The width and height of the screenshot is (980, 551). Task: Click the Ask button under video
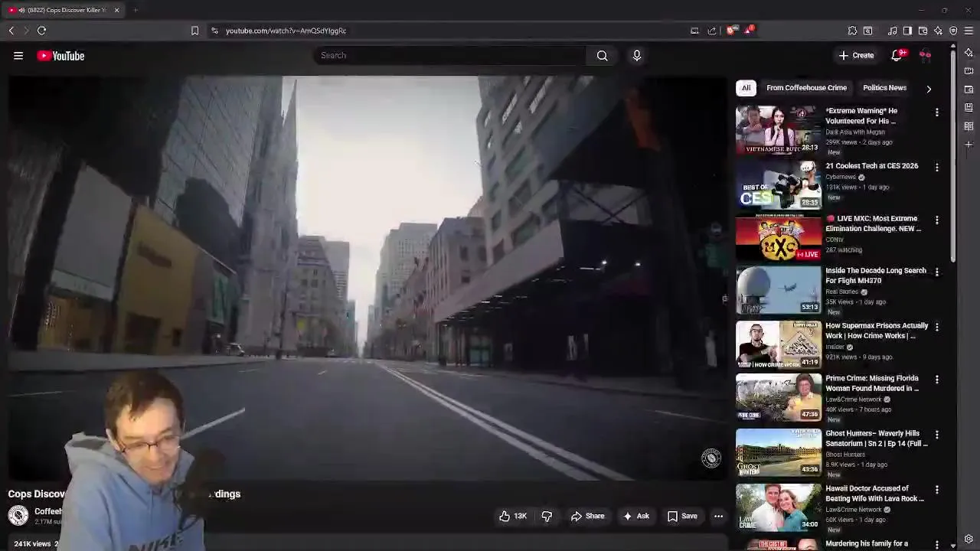tap(635, 517)
